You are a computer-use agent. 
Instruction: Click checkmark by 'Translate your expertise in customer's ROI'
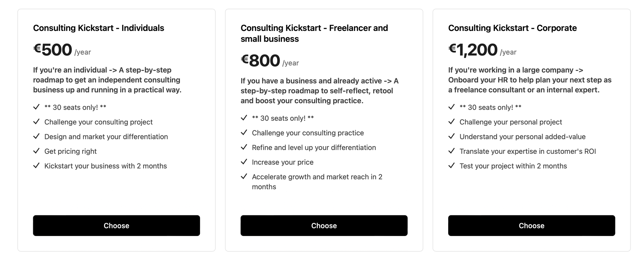(x=452, y=151)
